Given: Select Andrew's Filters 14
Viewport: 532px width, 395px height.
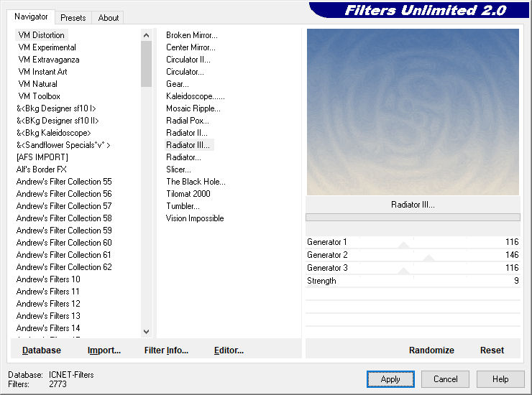Looking at the screenshot, I should 48,328.
